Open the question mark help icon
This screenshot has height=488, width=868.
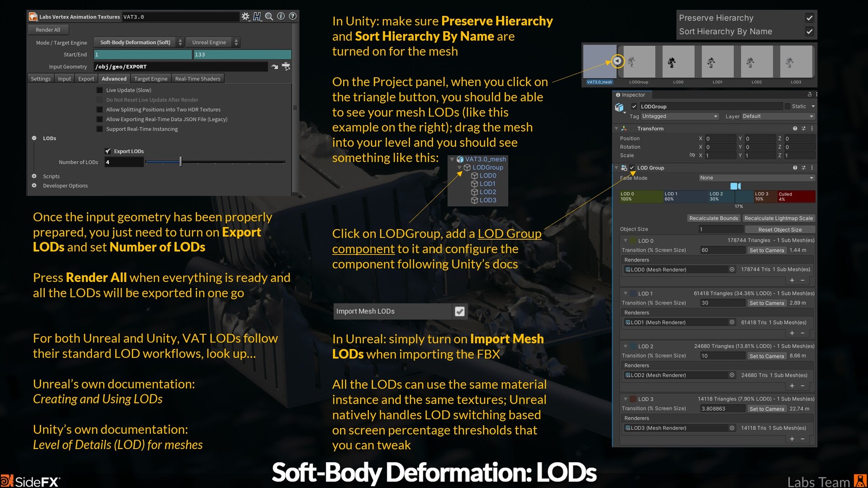292,16
